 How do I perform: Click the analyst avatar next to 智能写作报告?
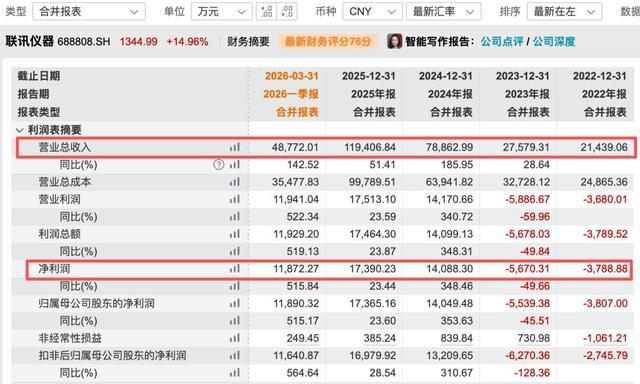[x=394, y=41]
